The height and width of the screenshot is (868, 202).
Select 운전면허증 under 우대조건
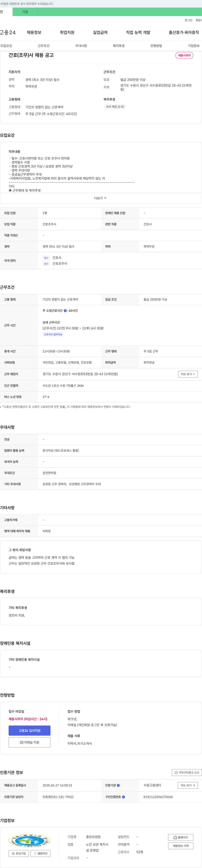click(49, 473)
